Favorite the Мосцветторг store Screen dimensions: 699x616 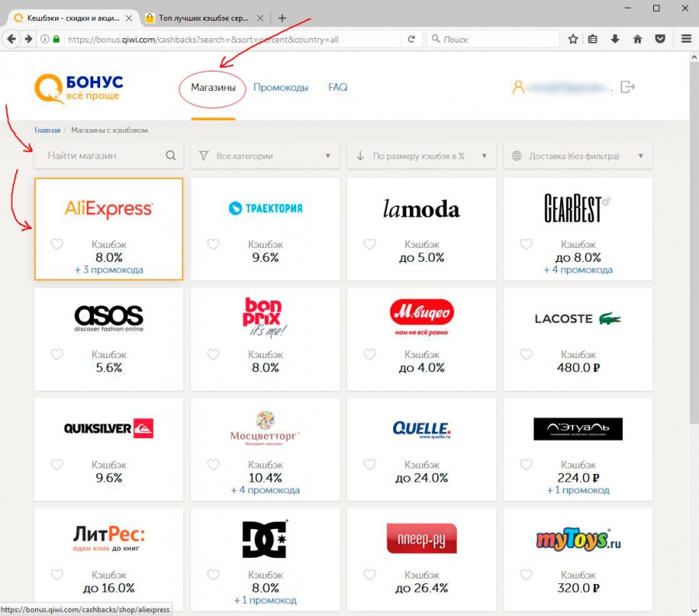(213, 464)
